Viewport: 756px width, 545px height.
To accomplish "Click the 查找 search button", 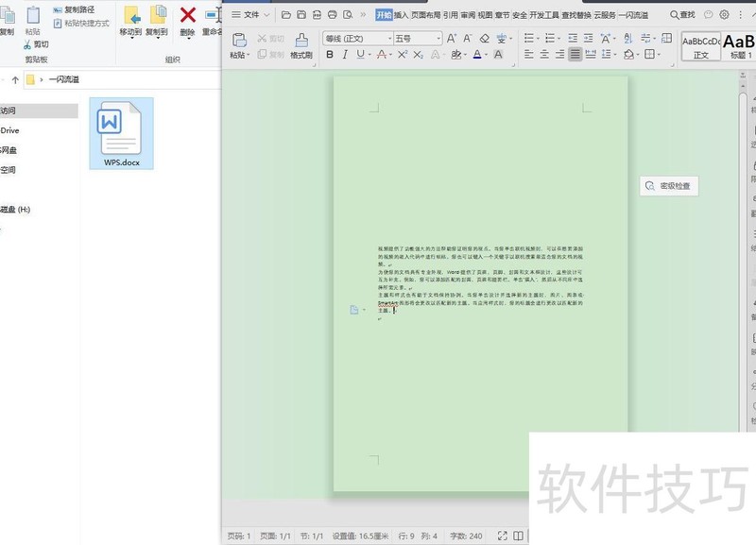I will 682,15.
